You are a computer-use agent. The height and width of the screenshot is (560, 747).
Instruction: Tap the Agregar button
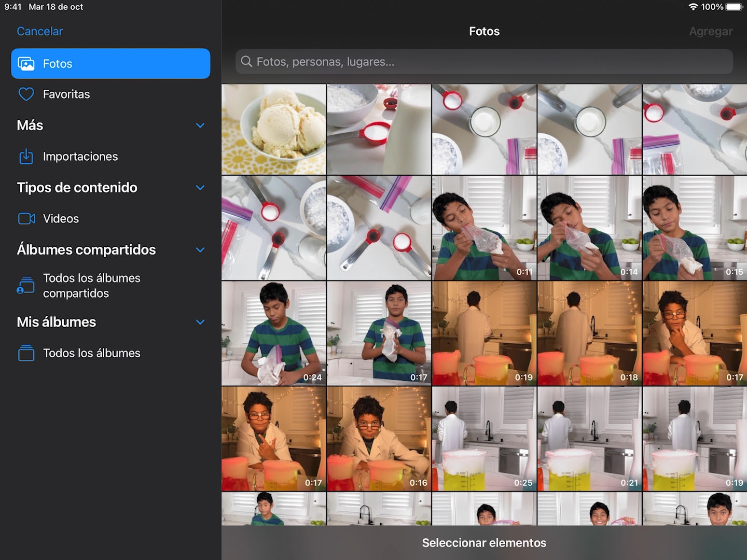tap(711, 31)
